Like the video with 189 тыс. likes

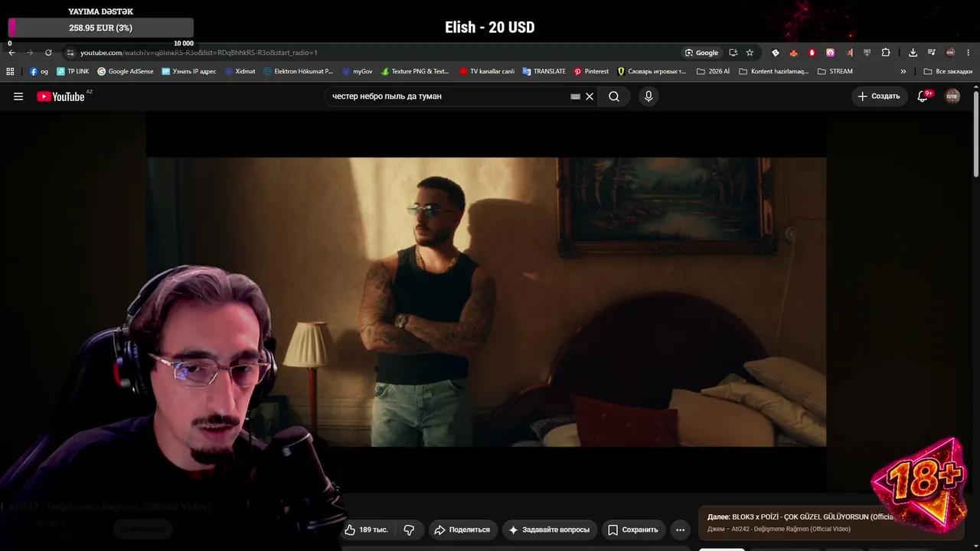click(367, 530)
